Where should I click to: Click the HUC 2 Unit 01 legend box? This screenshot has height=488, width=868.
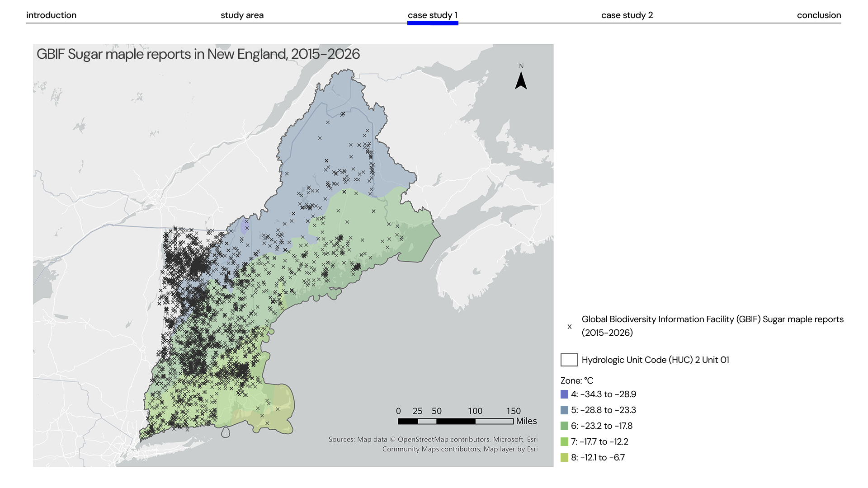coord(569,360)
